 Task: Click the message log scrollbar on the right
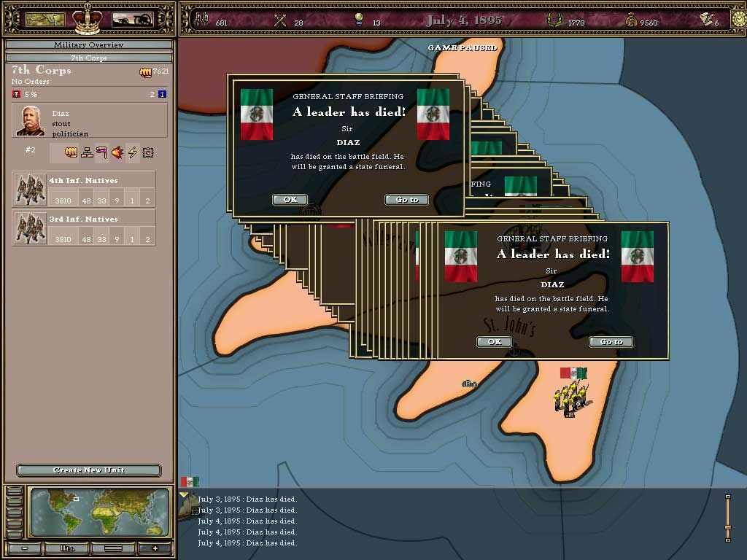tap(727, 518)
